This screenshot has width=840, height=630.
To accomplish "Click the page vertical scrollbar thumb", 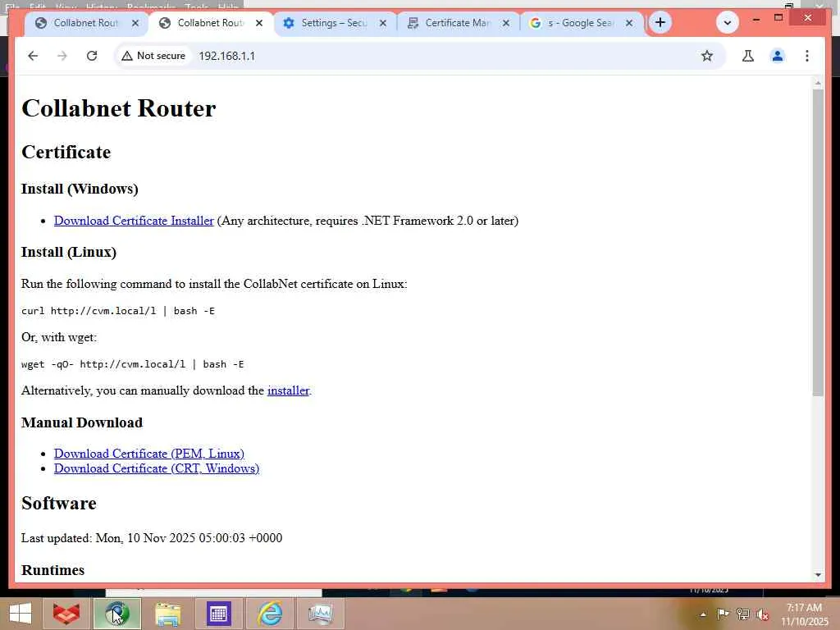I will (818, 243).
